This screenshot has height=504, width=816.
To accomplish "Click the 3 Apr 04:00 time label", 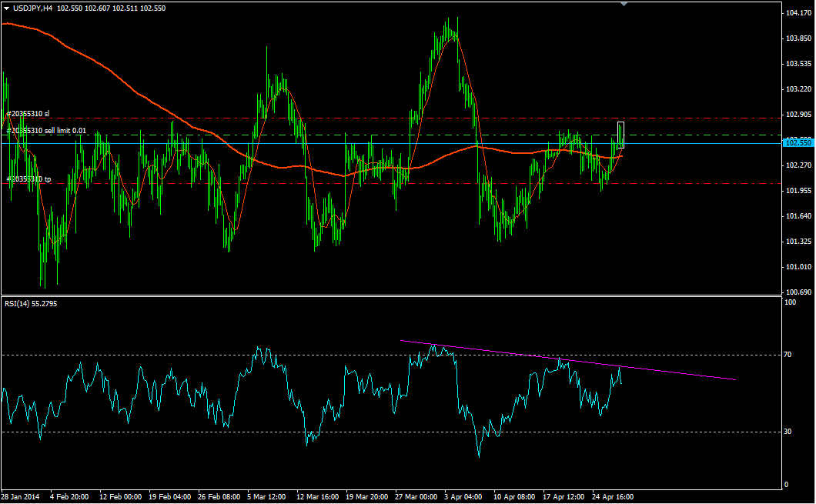I will pos(463,497).
